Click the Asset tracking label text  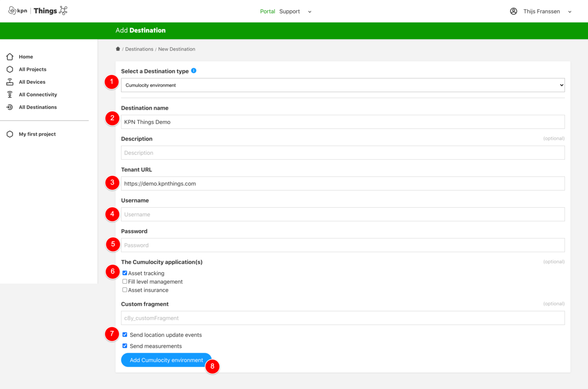pyautogui.click(x=147, y=273)
